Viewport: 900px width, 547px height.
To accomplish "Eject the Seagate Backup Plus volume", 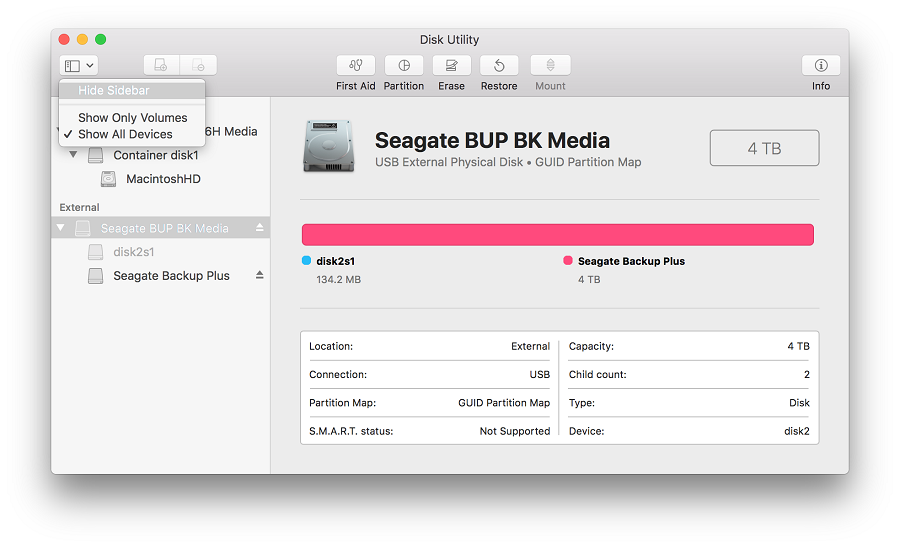I will pos(259,275).
